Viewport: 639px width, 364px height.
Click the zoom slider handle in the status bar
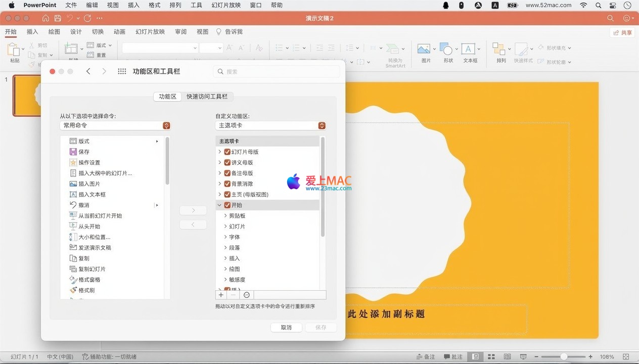click(x=564, y=357)
